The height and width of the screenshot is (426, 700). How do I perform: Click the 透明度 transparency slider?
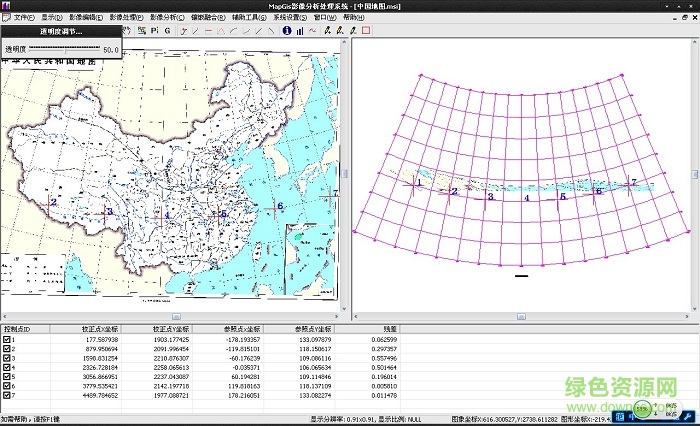[x=64, y=48]
